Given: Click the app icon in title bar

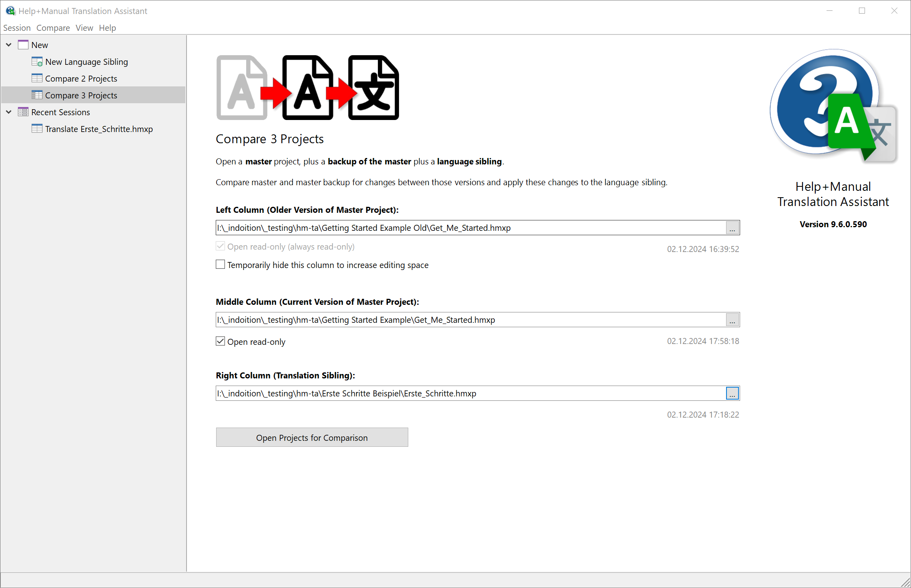Looking at the screenshot, I should pyautogui.click(x=10, y=11).
